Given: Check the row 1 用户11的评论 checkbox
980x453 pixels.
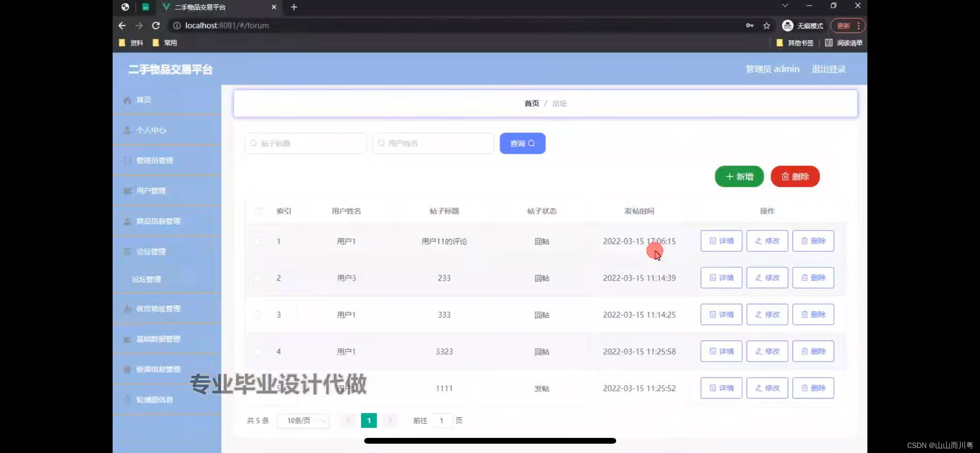Looking at the screenshot, I should point(257,241).
